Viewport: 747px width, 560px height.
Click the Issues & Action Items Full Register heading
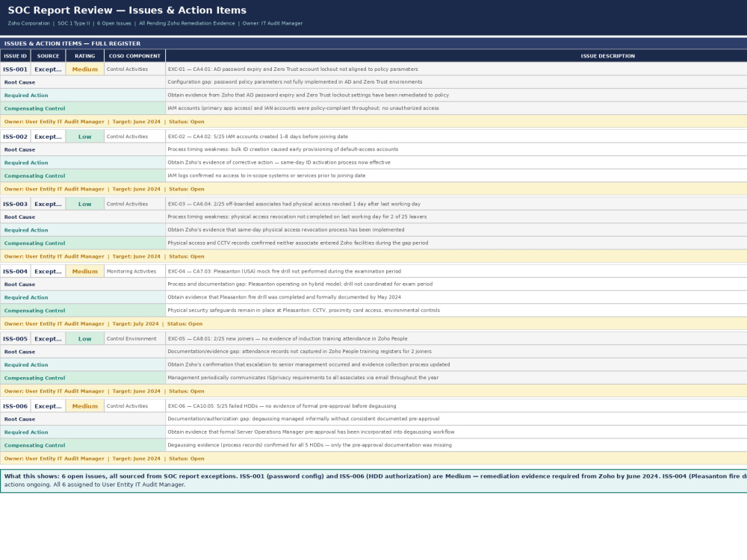coord(72,43)
